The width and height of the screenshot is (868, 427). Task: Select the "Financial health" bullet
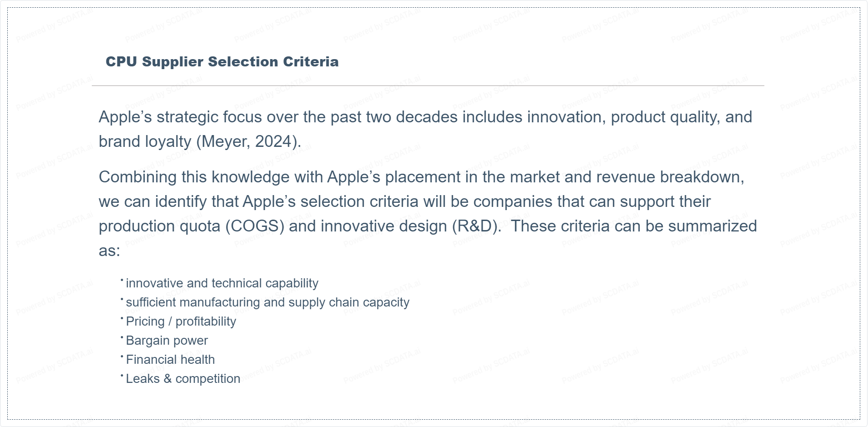tap(170, 360)
